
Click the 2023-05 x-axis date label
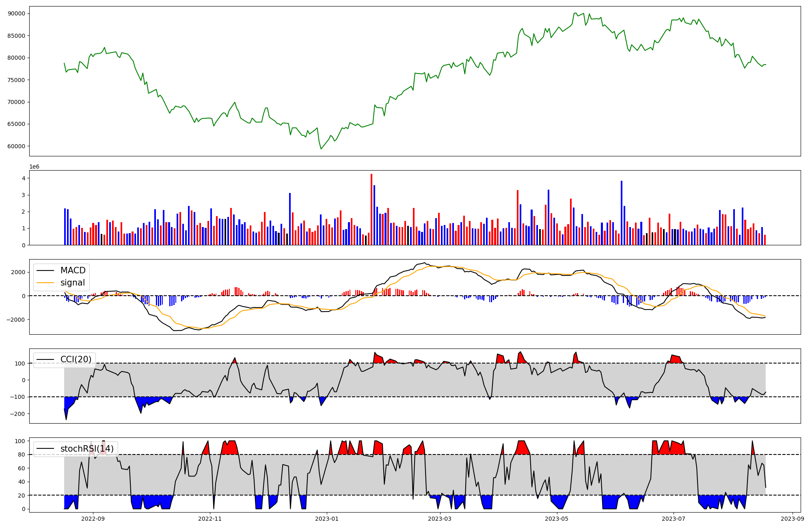point(557,519)
